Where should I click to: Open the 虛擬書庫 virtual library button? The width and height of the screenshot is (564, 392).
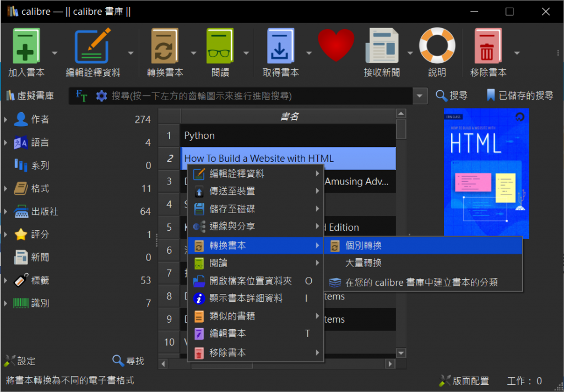(30, 96)
